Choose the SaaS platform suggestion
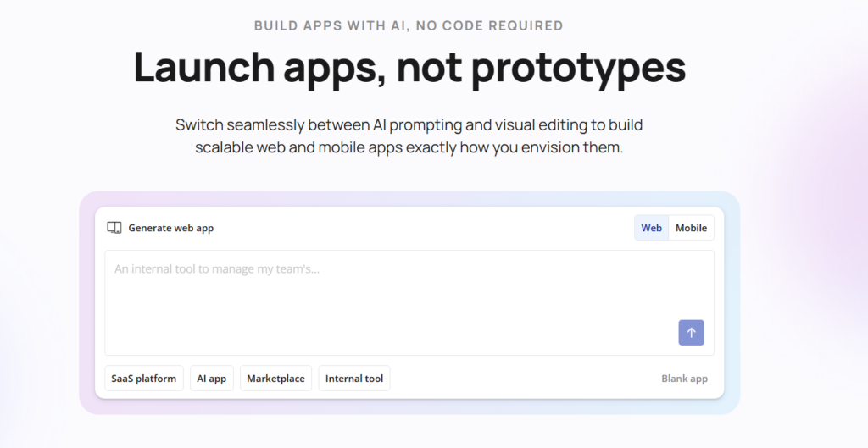This screenshot has height=448, width=868. coord(144,379)
